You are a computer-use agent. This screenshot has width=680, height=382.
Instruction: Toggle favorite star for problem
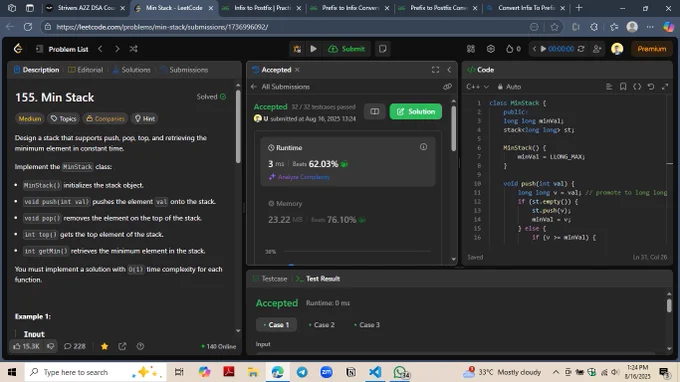pyautogui.click(x=105, y=346)
